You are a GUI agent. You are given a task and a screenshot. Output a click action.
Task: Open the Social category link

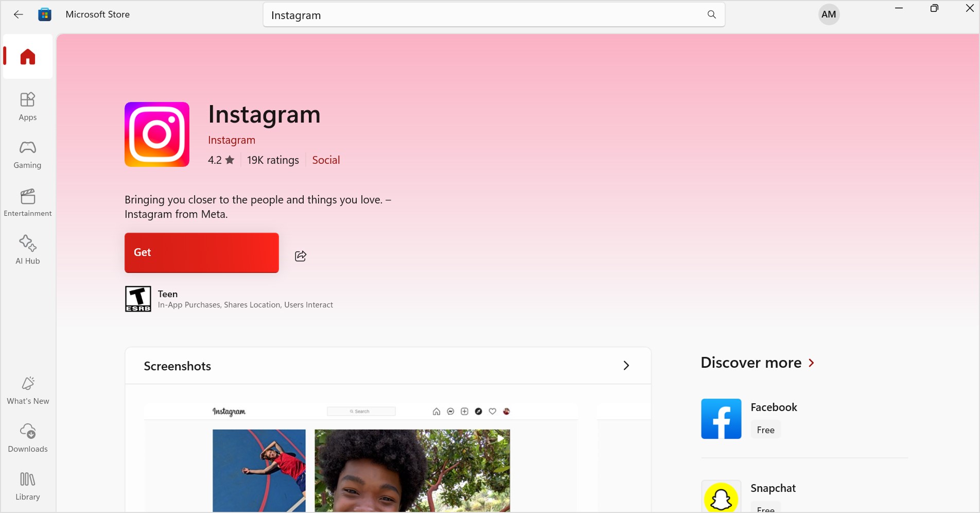coord(326,160)
